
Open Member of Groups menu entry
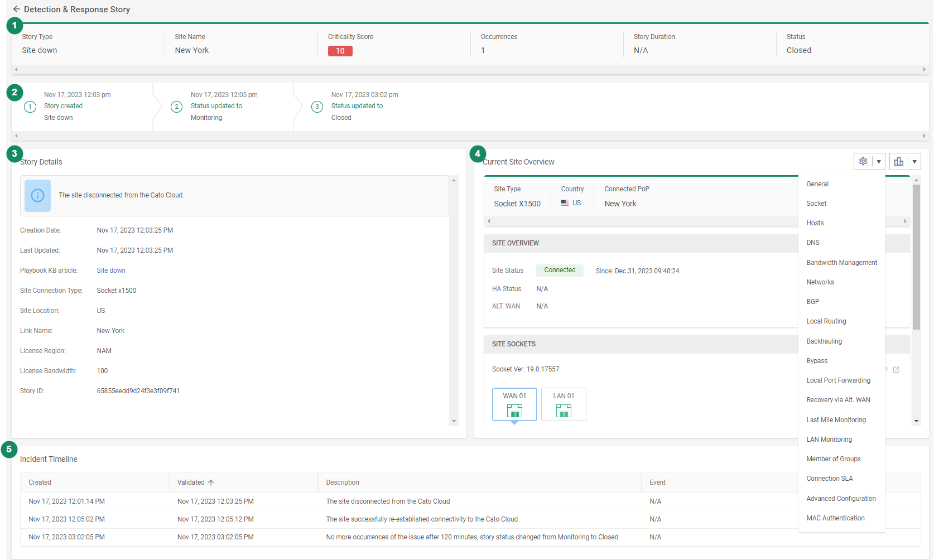click(x=834, y=459)
